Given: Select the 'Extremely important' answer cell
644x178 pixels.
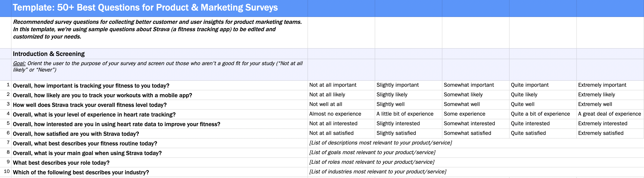Looking at the screenshot, I should tap(602, 85).
